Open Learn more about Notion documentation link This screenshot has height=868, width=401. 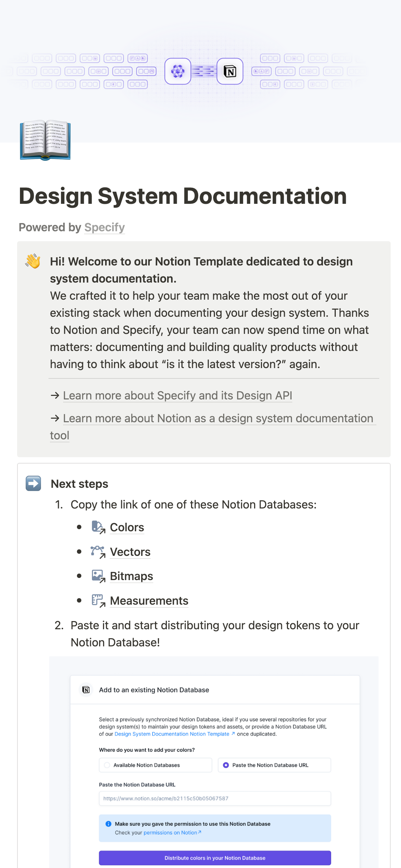click(x=218, y=418)
